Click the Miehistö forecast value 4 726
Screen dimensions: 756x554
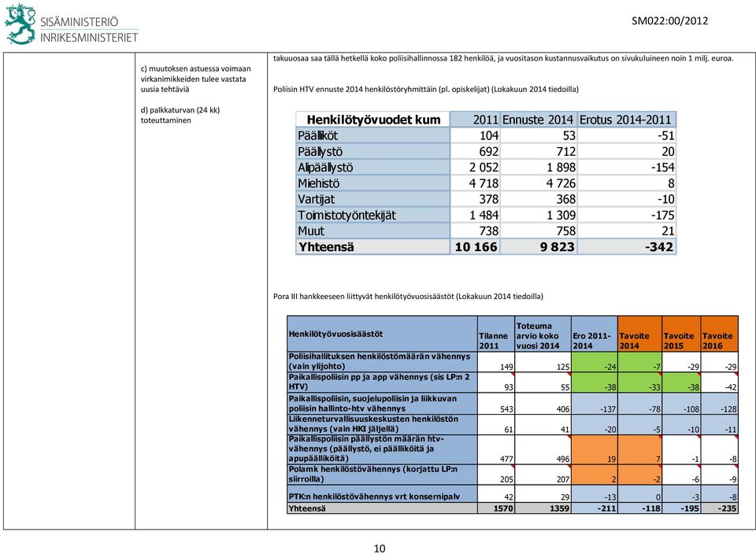click(x=561, y=183)
